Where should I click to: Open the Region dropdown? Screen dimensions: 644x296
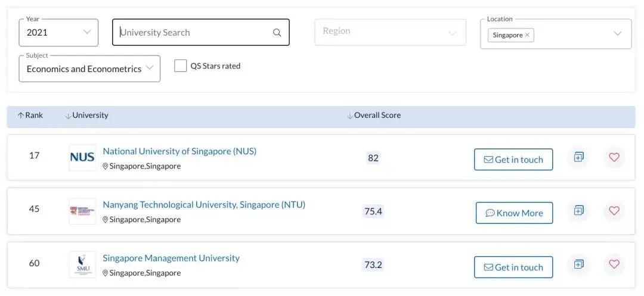pyautogui.click(x=390, y=32)
